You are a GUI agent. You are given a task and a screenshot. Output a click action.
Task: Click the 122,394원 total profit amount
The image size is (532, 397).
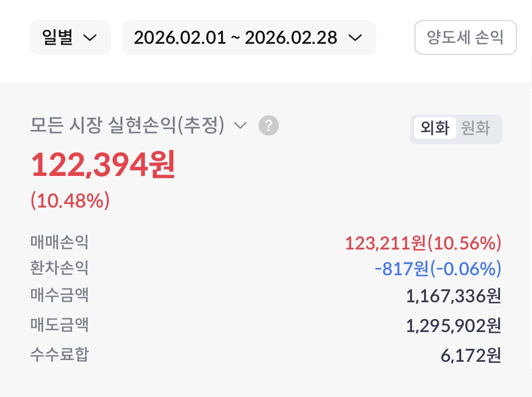[103, 165]
